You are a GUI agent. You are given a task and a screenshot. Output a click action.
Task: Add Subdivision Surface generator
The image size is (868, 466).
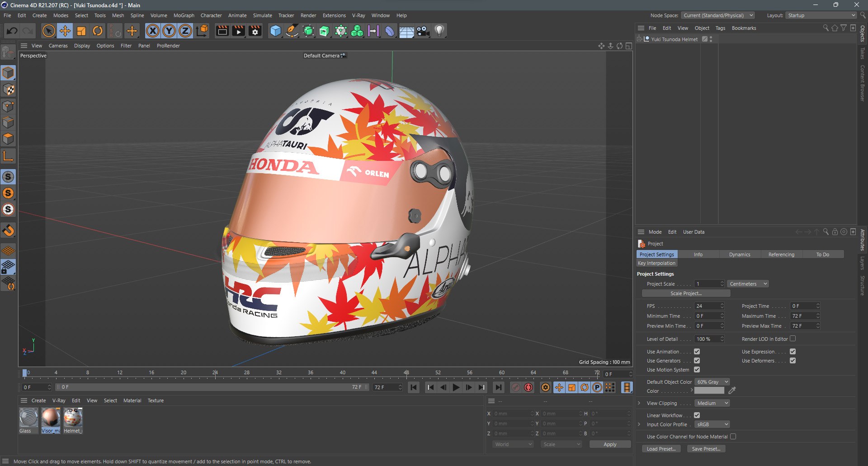tap(308, 31)
